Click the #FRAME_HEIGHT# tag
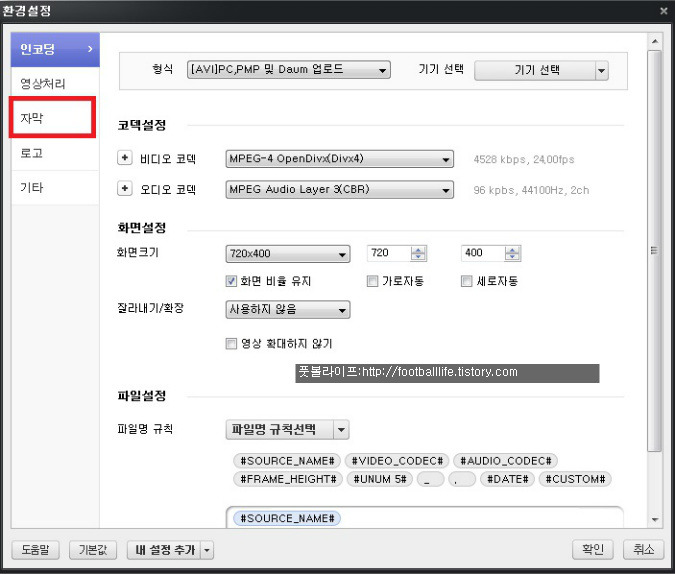The image size is (675, 574). click(288, 479)
